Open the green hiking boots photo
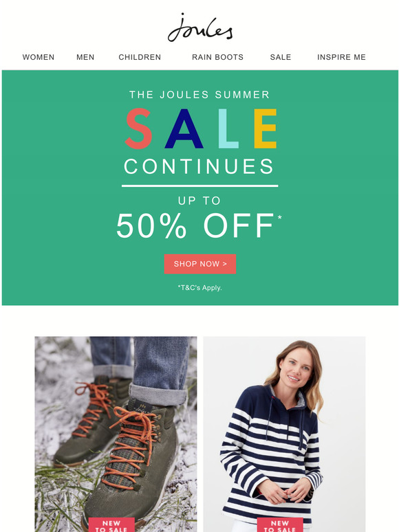This screenshot has width=399, height=532. pos(116,434)
